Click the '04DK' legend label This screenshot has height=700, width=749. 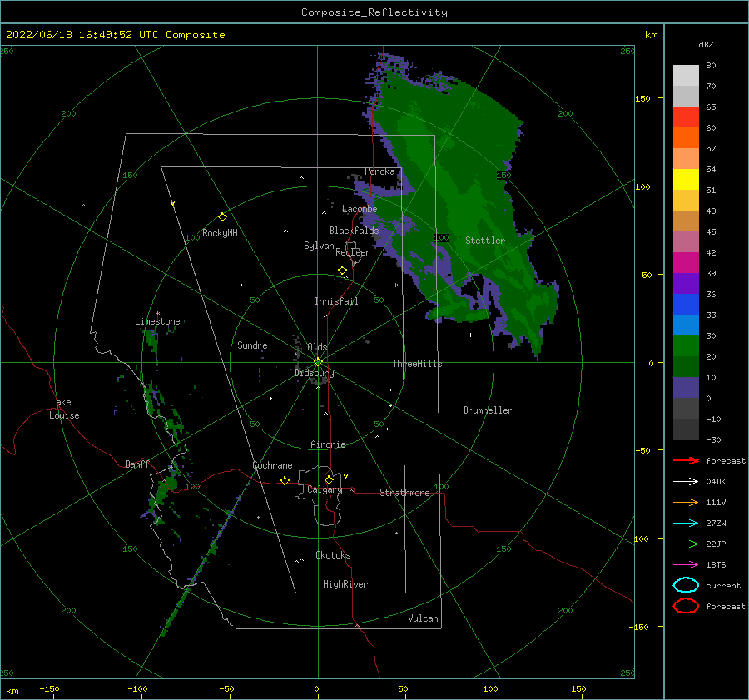716,481
